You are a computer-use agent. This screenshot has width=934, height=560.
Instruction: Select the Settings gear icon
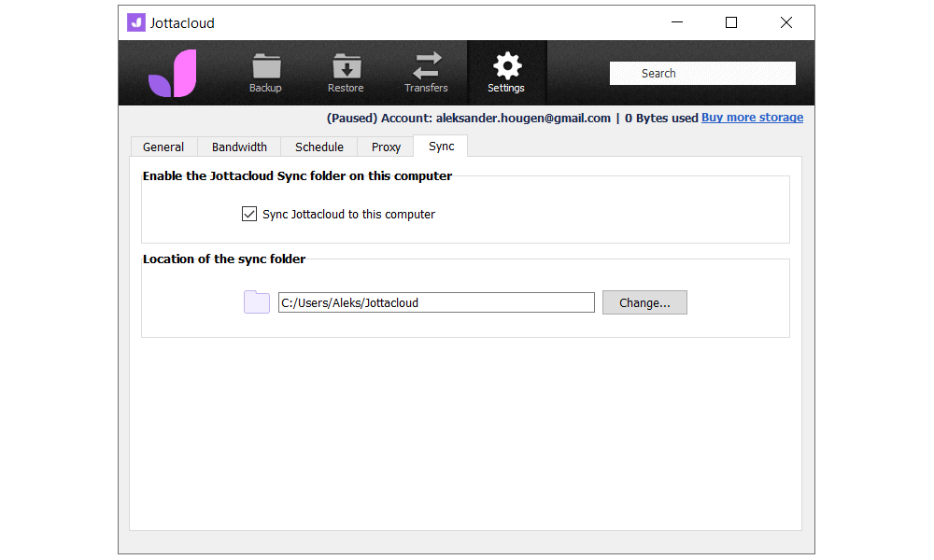coord(506,66)
